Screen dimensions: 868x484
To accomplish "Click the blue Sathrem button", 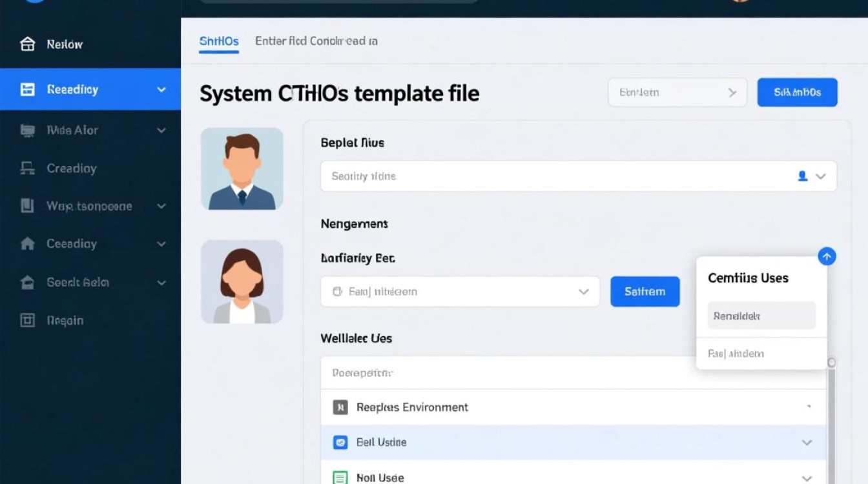I will coord(645,292).
